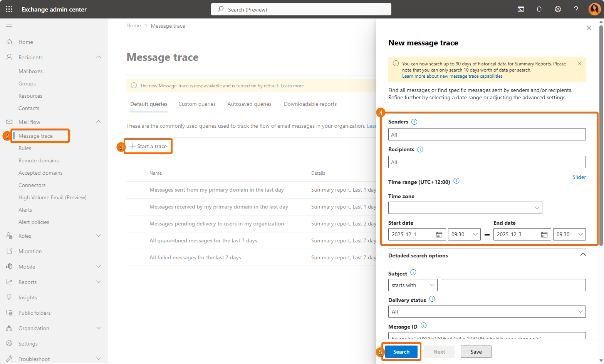The image size is (604, 364).
Task: Open the End date calendar picker
Action: 544,234
